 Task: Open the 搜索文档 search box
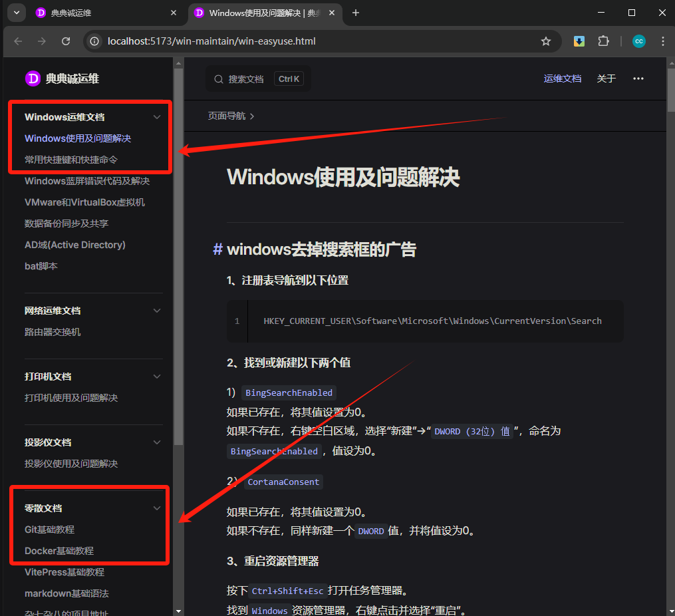[x=258, y=78]
